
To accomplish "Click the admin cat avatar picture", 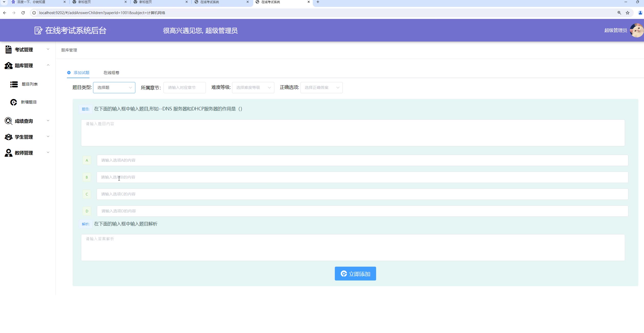I will click(x=637, y=30).
